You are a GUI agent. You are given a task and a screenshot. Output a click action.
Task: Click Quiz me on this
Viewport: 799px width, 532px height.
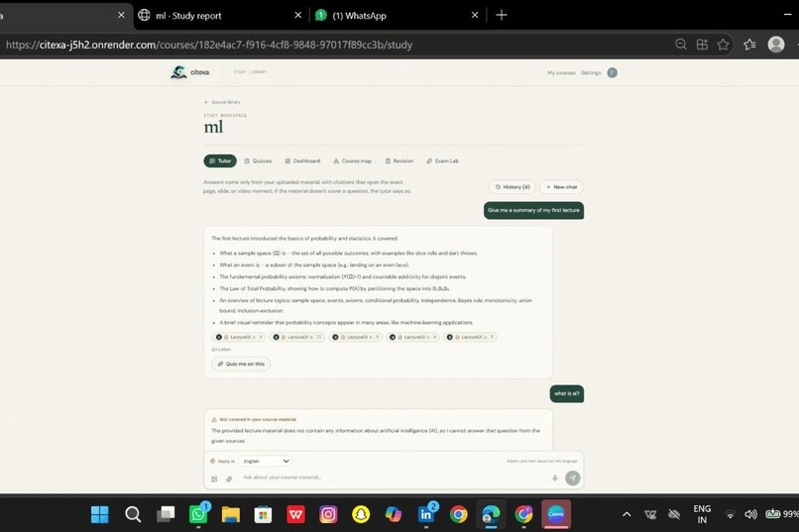[x=241, y=364]
